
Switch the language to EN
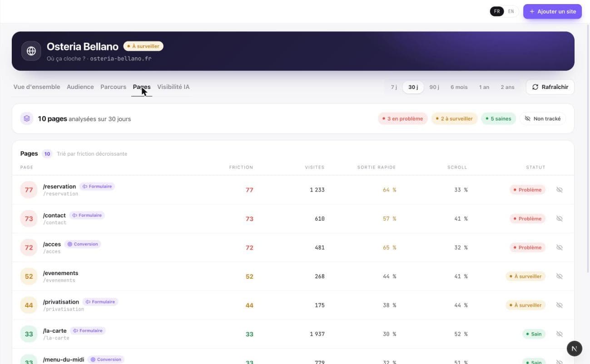pyautogui.click(x=511, y=11)
